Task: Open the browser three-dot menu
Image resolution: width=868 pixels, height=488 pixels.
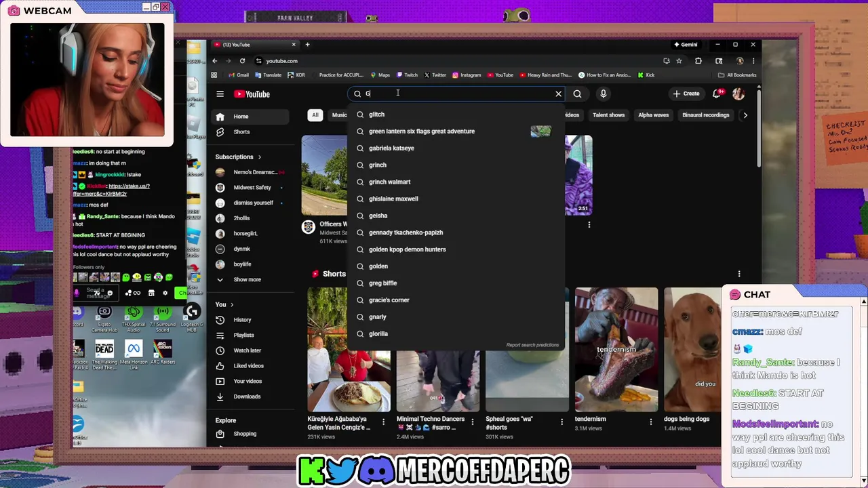Action: pos(753,61)
